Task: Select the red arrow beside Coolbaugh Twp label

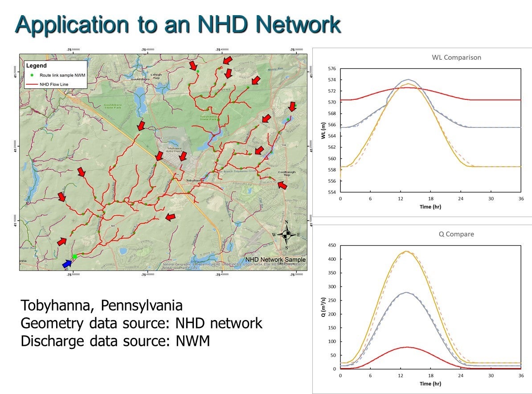Action: point(282,185)
